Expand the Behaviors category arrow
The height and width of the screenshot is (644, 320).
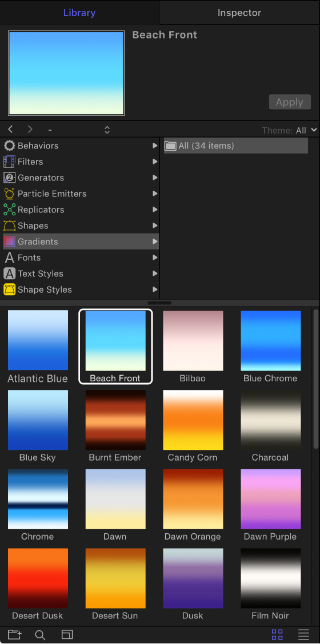[x=155, y=146]
